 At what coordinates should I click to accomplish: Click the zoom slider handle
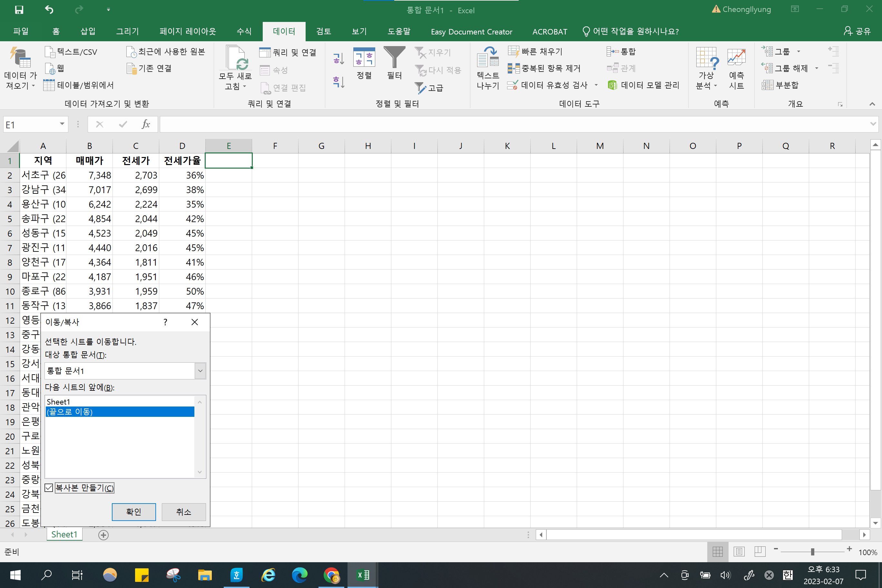click(x=812, y=551)
